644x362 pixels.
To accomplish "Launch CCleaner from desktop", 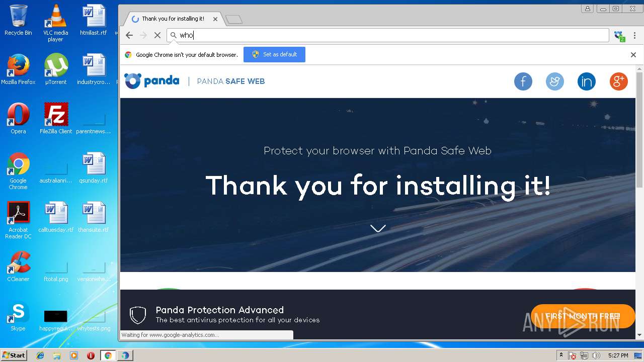I will pyautogui.click(x=18, y=266).
